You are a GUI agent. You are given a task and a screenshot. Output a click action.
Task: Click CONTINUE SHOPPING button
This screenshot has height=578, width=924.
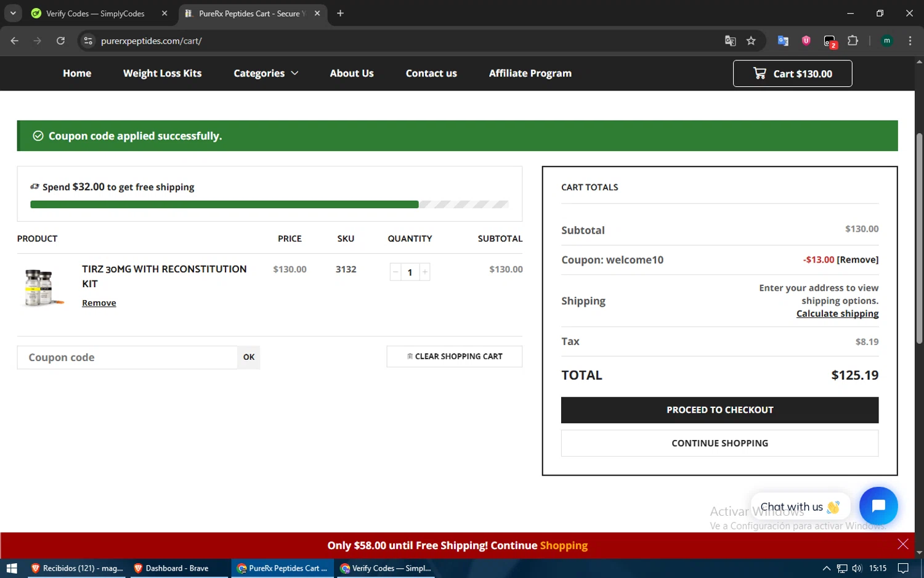point(719,443)
